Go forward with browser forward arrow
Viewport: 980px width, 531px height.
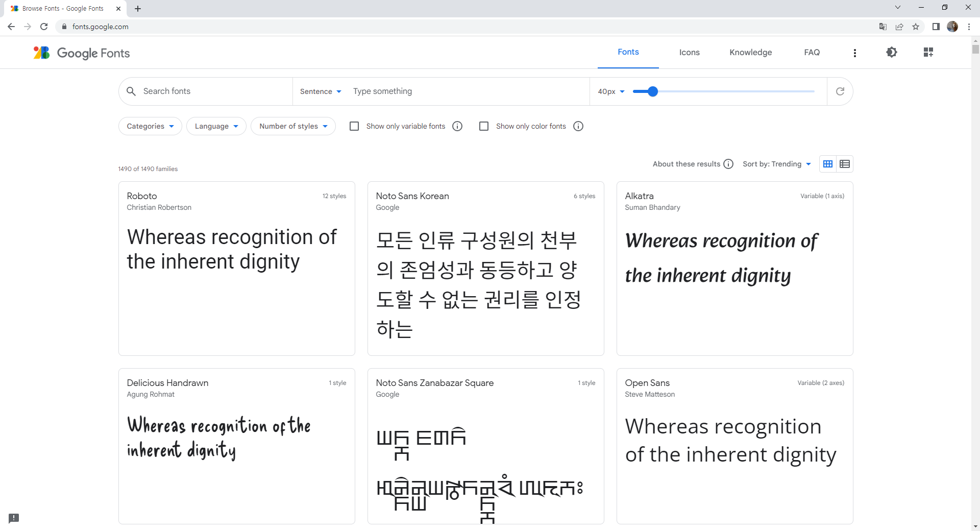28,27
